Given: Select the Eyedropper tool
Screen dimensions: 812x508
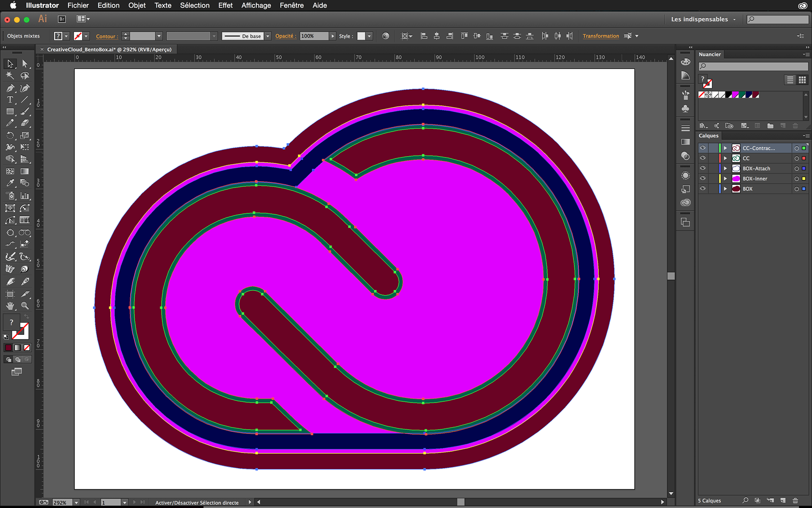Looking at the screenshot, I should click(x=10, y=183).
